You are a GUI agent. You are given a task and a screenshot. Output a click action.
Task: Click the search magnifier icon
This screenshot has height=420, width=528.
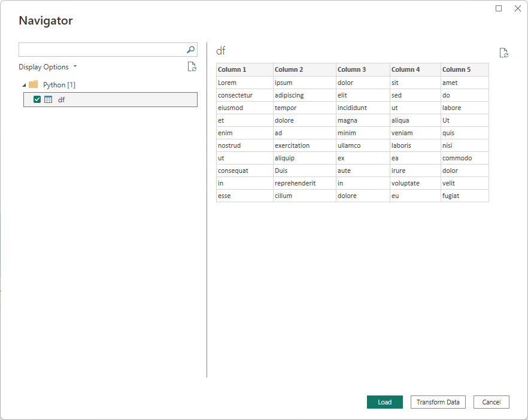(190, 50)
